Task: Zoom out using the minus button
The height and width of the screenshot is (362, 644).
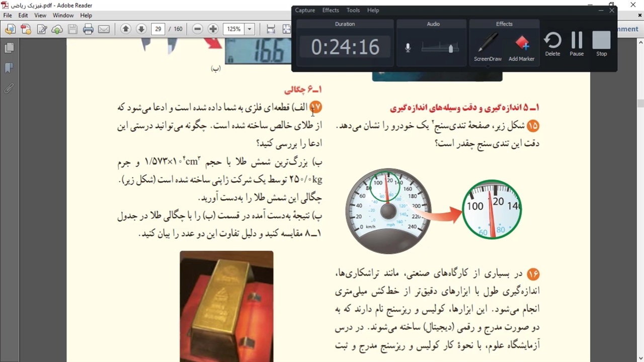Action: click(197, 29)
